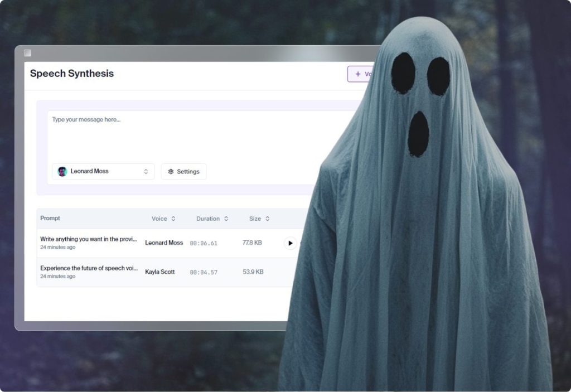Viewport: 571px width, 392px height.
Task: Open Settings
Action: 183,171
